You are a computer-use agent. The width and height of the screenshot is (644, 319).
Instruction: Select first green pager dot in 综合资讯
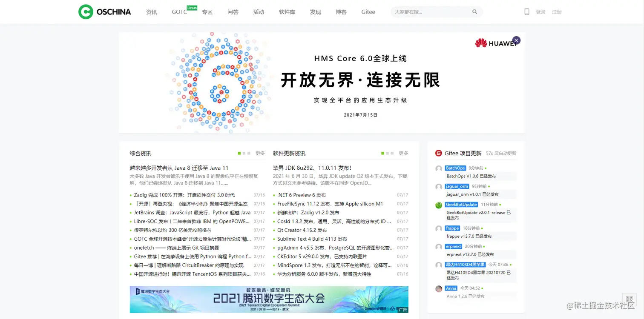click(x=239, y=153)
